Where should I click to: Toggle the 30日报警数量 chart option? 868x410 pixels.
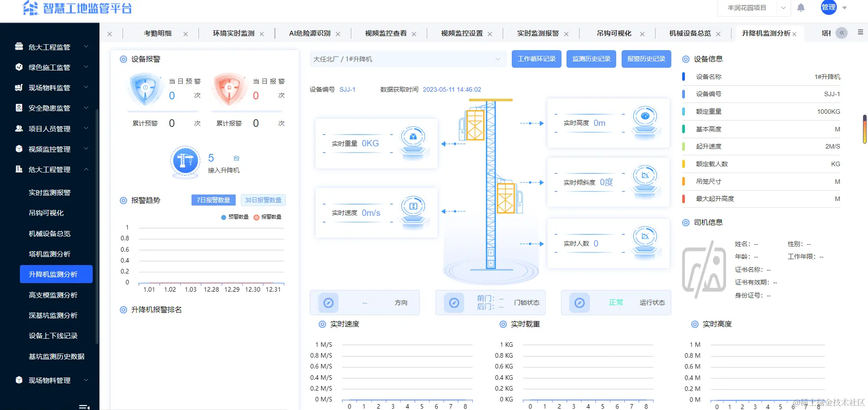click(263, 200)
